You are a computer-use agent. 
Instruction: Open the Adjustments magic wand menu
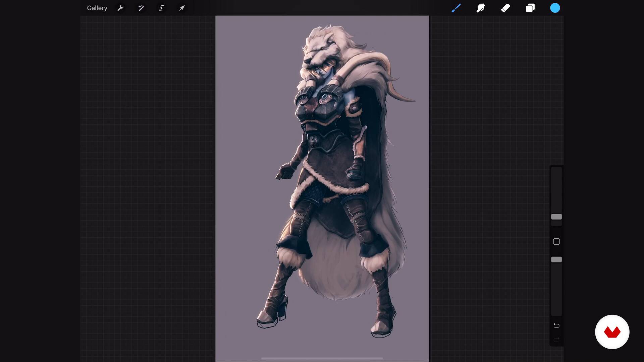point(141,8)
